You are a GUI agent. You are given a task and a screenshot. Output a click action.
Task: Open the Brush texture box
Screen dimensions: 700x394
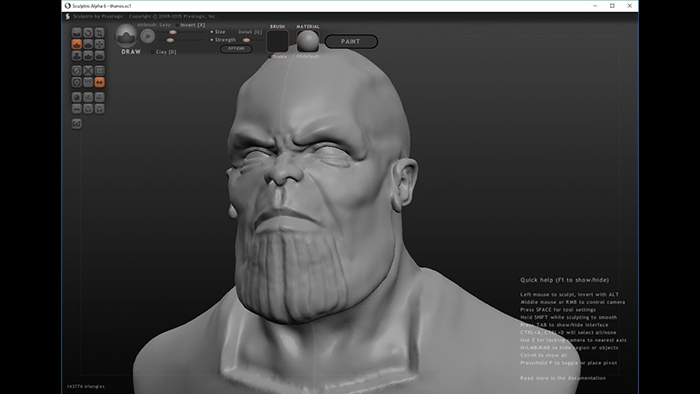coord(278,41)
